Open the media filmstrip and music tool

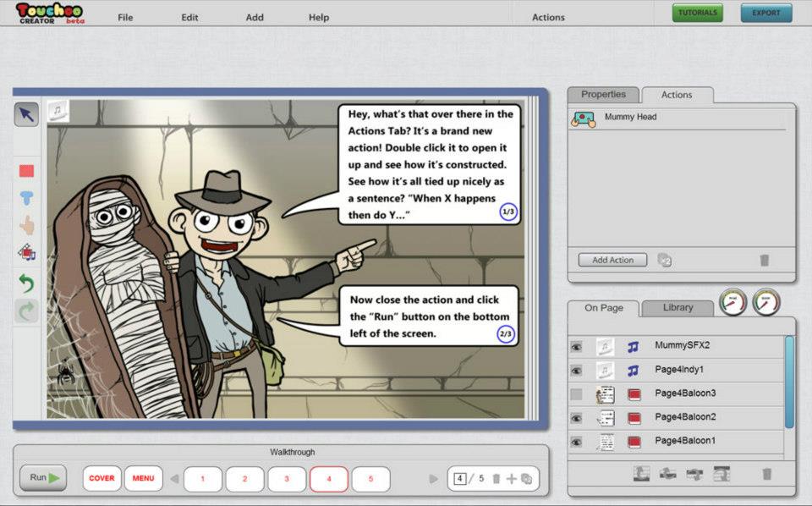point(26,252)
